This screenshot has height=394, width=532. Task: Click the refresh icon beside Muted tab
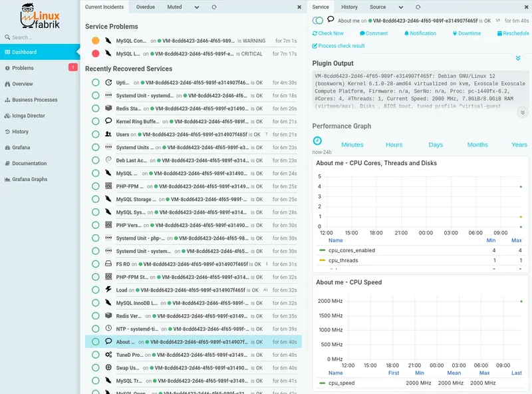tap(214, 7)
